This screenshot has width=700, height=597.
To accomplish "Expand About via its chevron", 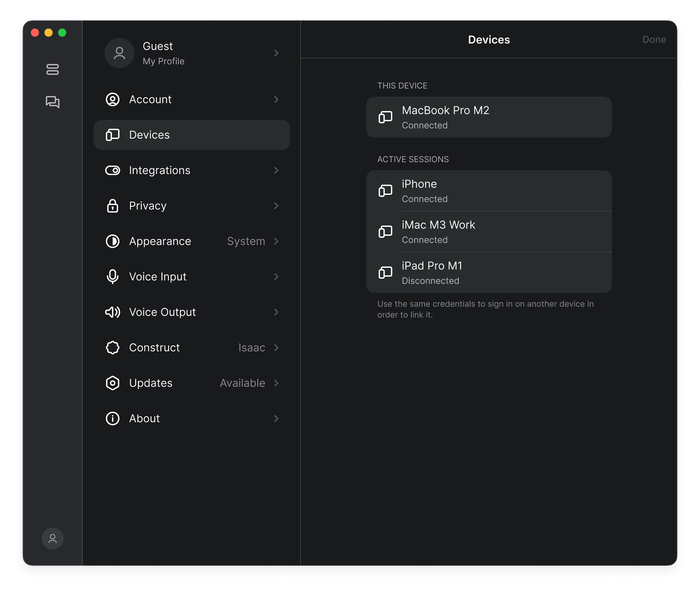I will [x=276, y=418].
